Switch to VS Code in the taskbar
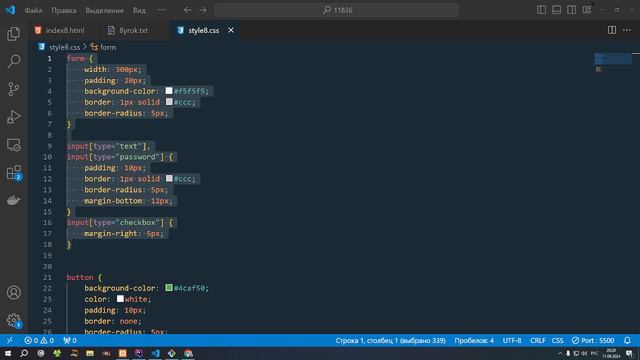This screenshot has height=360, width=640. 155,353
